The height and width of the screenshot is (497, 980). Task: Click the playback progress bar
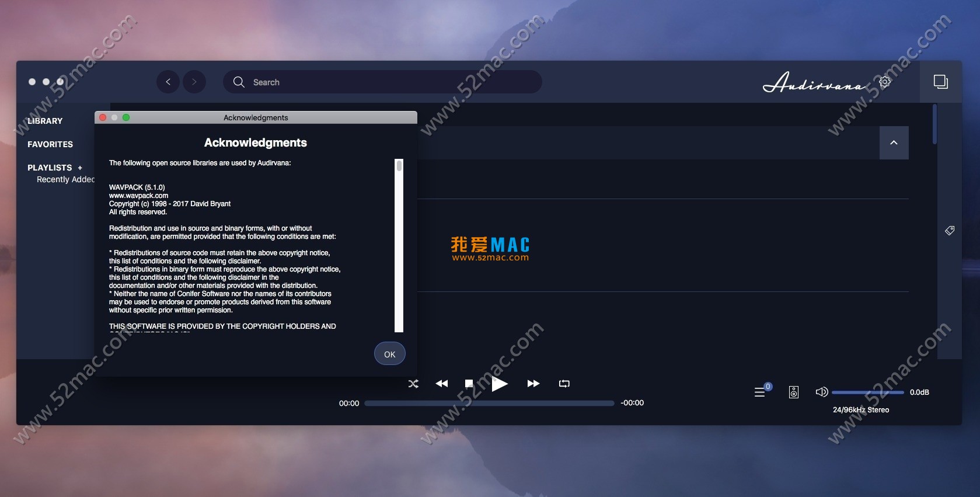(489, 403)
